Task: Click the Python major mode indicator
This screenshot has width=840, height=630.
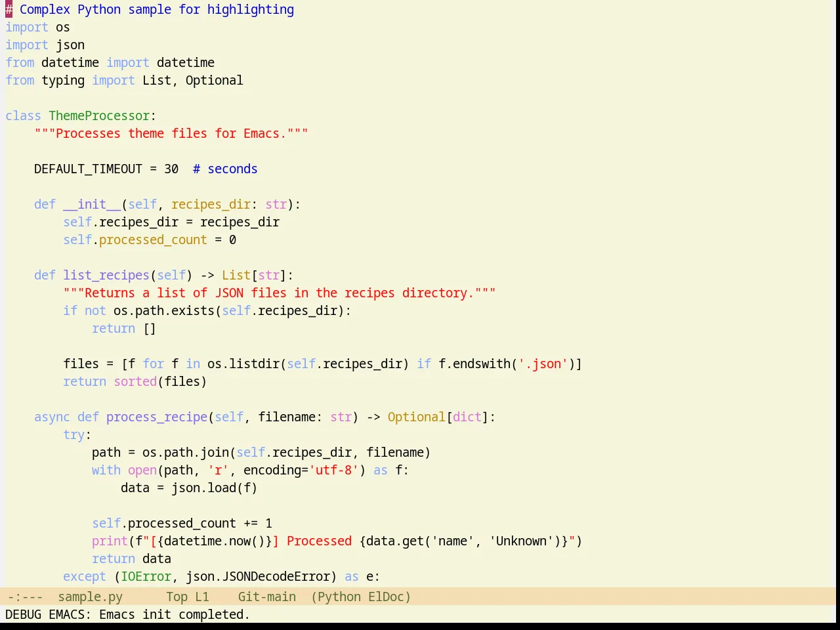Action: tap(339, 597)
